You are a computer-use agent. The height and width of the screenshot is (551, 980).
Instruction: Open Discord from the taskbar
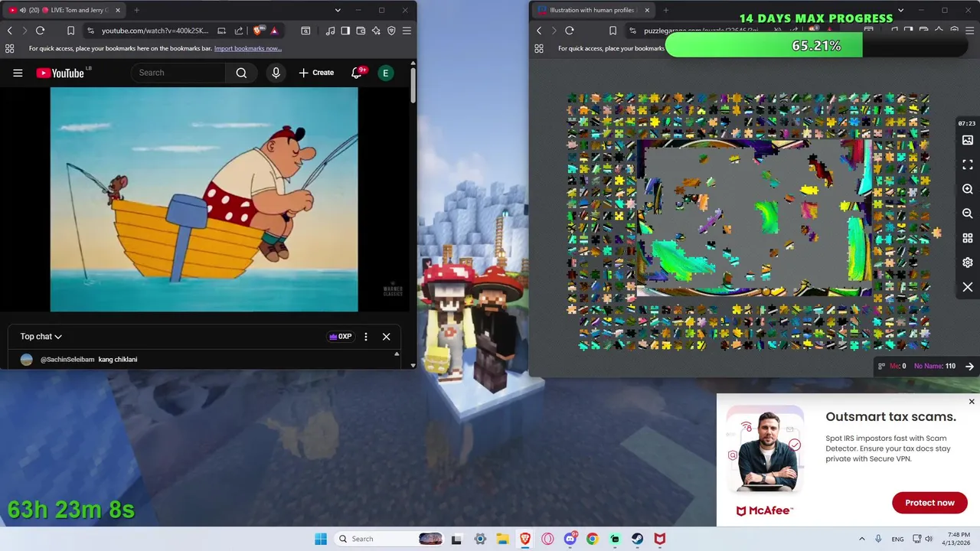click(x=570, y=539)
